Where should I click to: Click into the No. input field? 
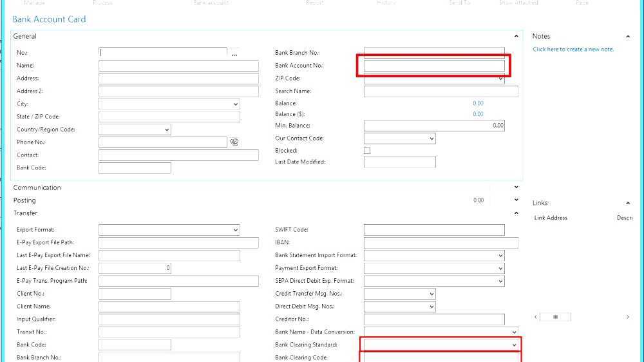tap(163, 53)
